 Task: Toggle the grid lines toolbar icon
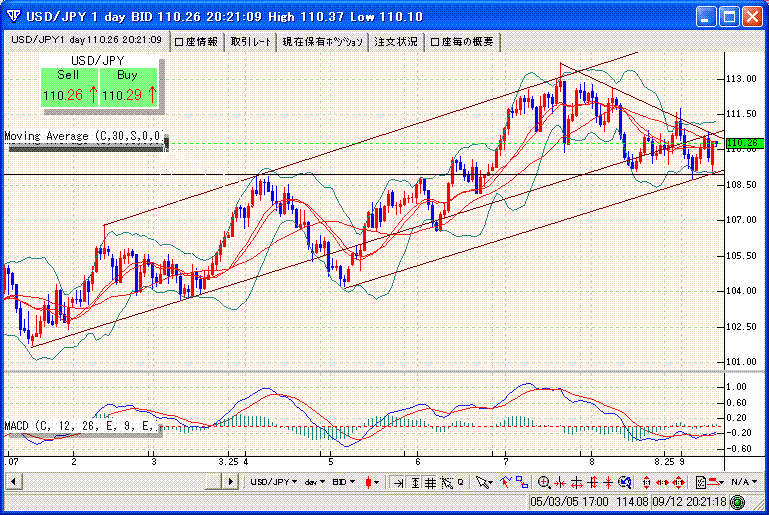430,483
